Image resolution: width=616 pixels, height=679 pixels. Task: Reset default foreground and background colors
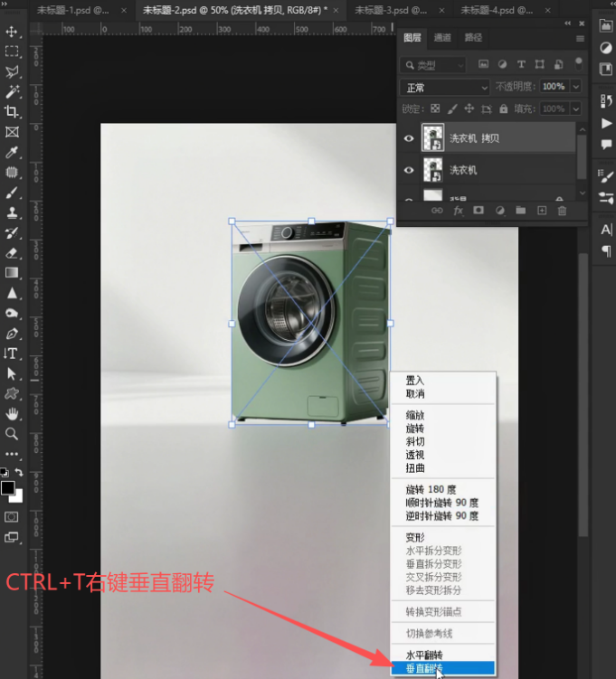[x=4, y=472]
